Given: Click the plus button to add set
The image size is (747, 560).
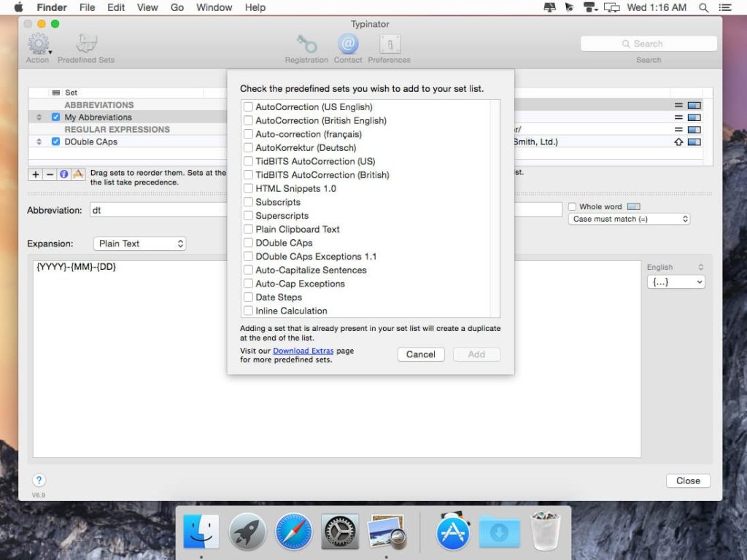Looking at the screenshot, I should (35, 174).
